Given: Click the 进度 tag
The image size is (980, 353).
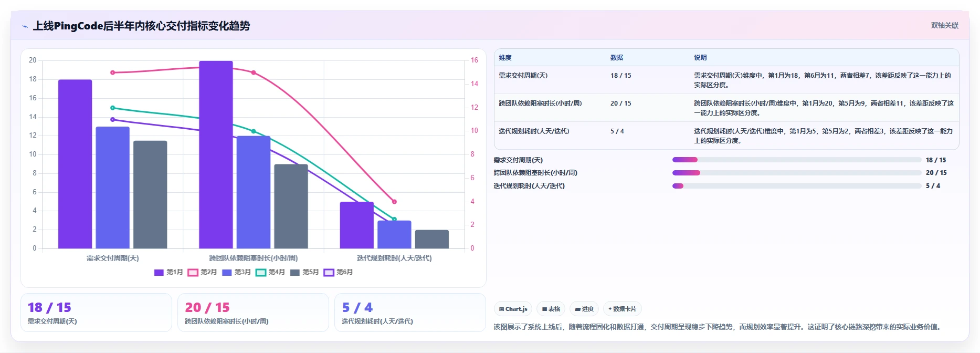Looking at the screenshot, I should point(584,309).
